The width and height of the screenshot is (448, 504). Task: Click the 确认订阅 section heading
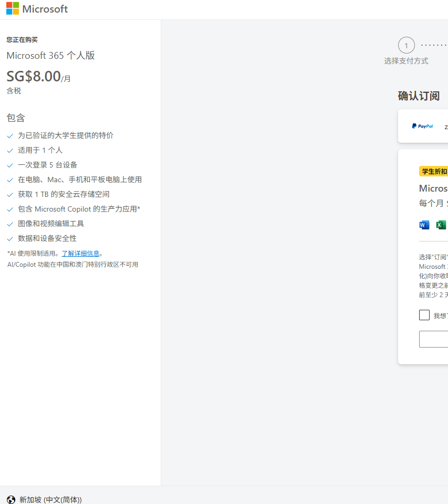click(x=420, y=96)
